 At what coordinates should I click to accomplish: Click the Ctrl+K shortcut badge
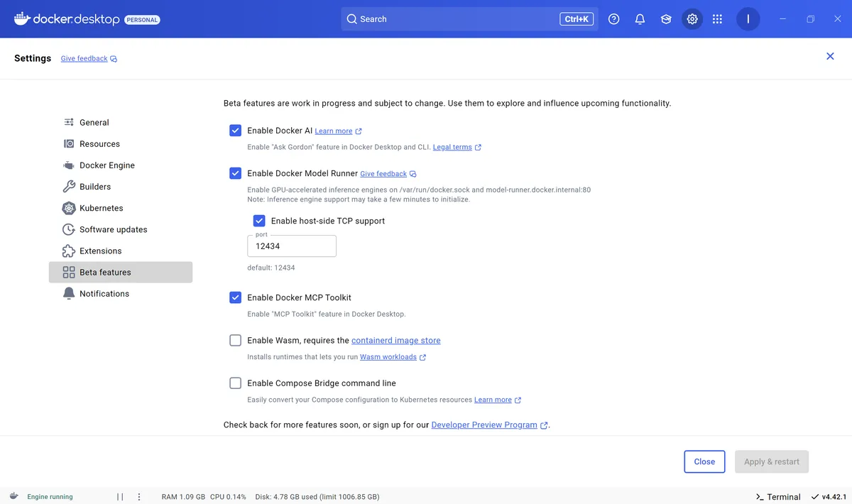point(576,19)
